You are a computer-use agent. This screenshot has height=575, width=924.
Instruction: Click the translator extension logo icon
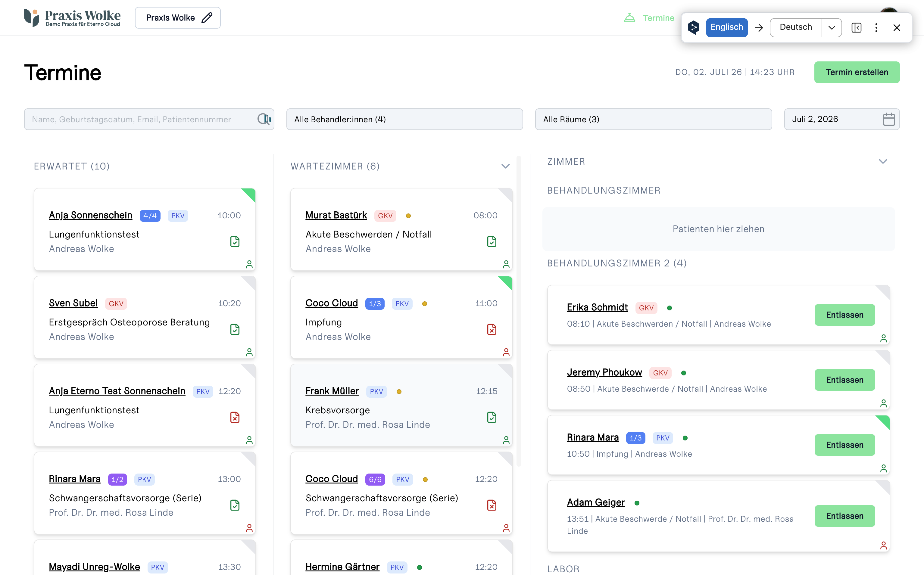pos(694,27)
